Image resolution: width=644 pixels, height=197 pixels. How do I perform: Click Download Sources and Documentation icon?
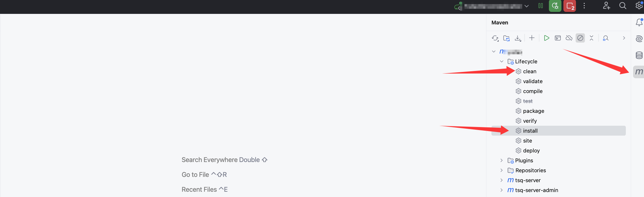click(518, 38)
